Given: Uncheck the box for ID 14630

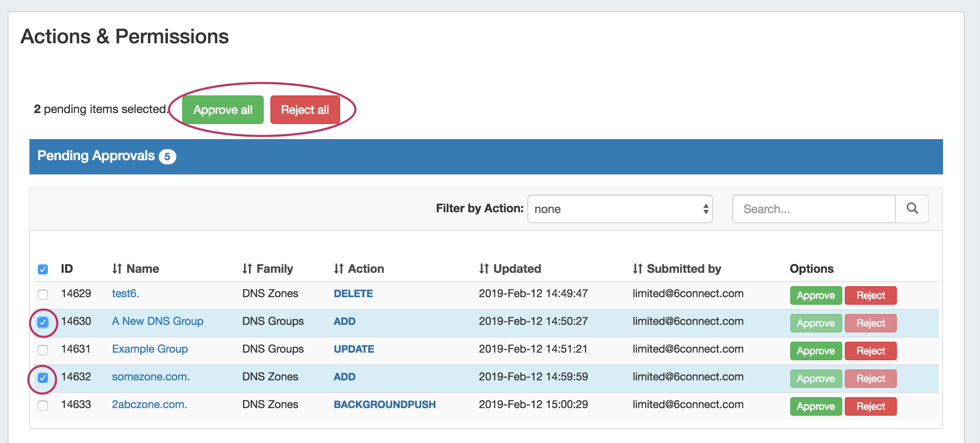Looking at the screenshot, I should coord(43,322).
